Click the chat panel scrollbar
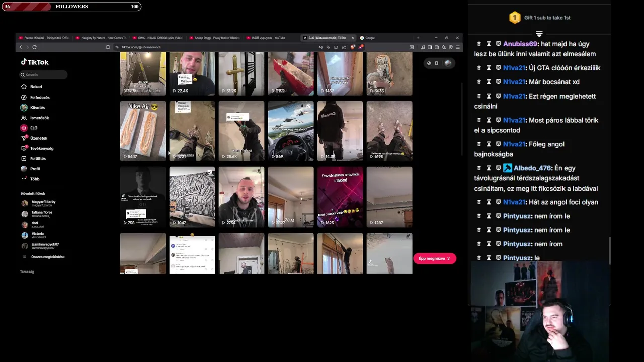The height and width of the screenshot is (362, 644). pos(610,250)
